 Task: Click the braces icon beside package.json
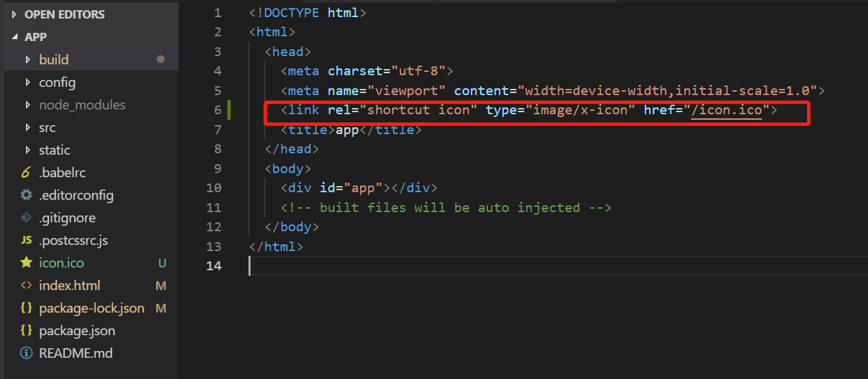pyautogui.click(x=26, y=330)
